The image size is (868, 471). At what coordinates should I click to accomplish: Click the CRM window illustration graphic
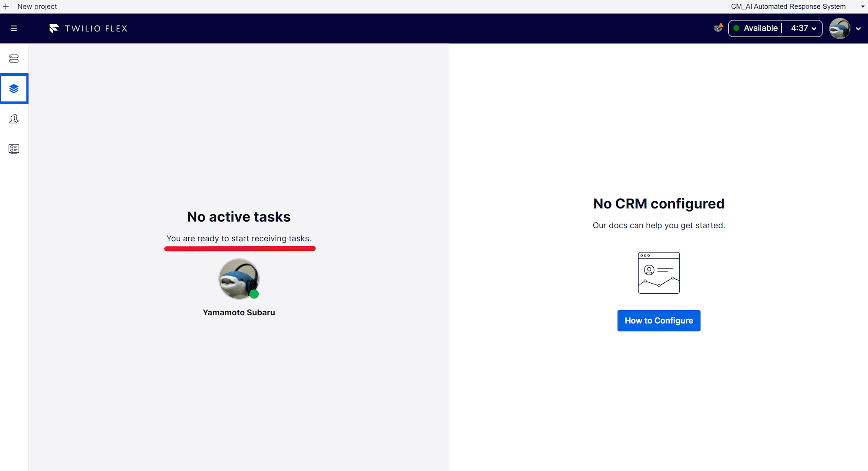coord(658,273)
